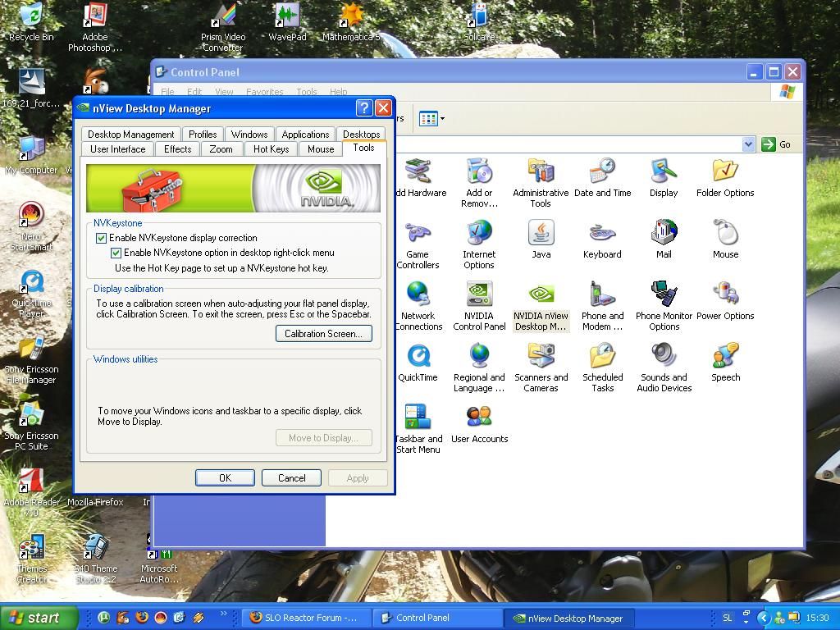This screenshot has height=630, width=840.
Task: Switch to Control Panel taskbar button
Action: (436, 618)
